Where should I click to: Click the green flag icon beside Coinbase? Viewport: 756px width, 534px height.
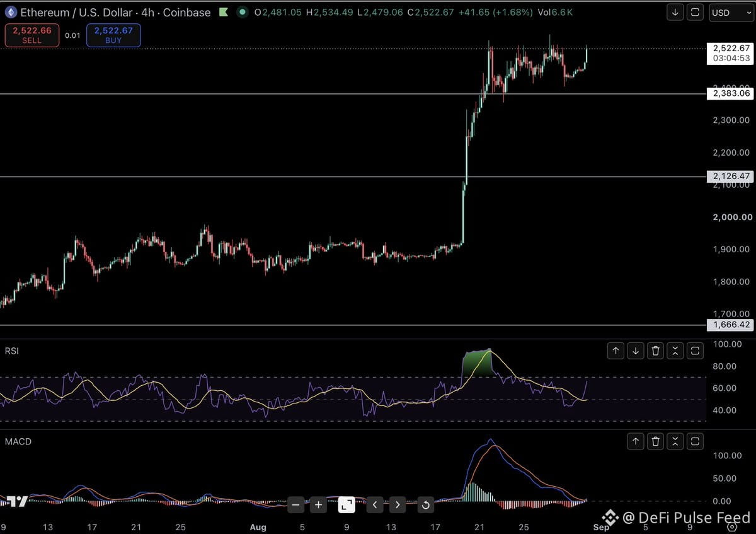tap(223, 12)
